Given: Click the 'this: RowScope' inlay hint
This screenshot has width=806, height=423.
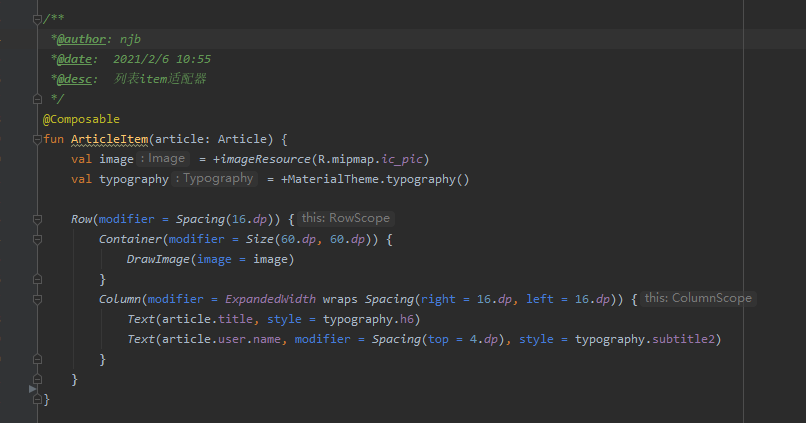Looking at the screenshot, I should tap(346, 218).
